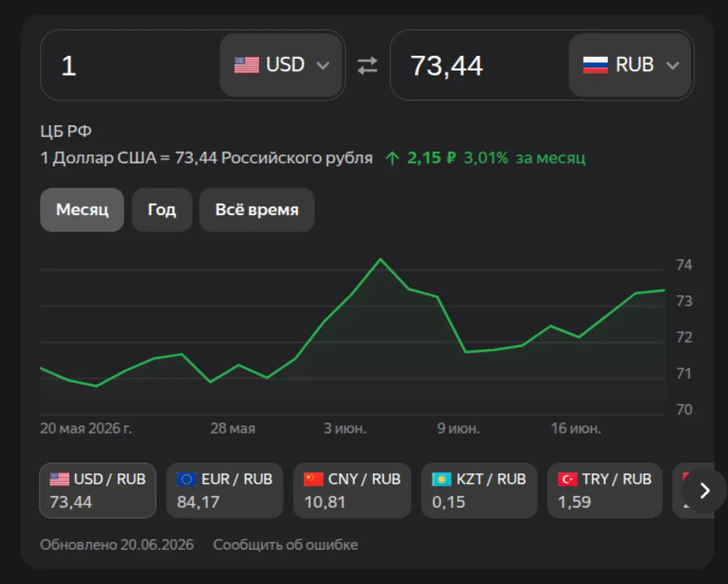Click the EU flag on EUR card
The width and height of the screenshot is (728, 584).
tap(187, 479)
